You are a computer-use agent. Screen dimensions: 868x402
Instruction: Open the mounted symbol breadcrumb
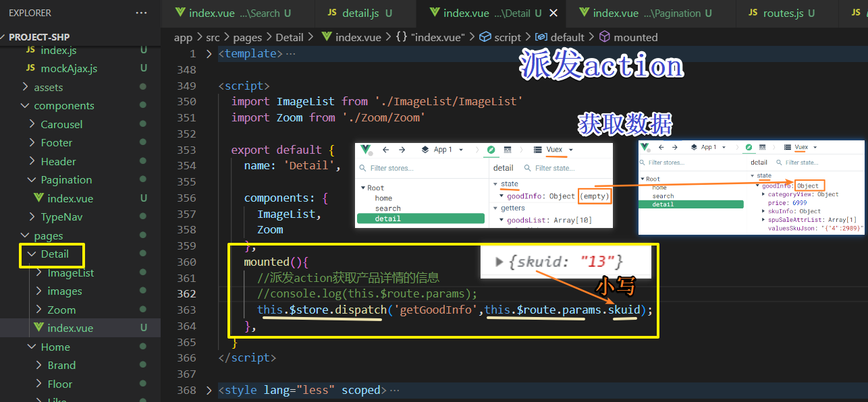point(636,38)
